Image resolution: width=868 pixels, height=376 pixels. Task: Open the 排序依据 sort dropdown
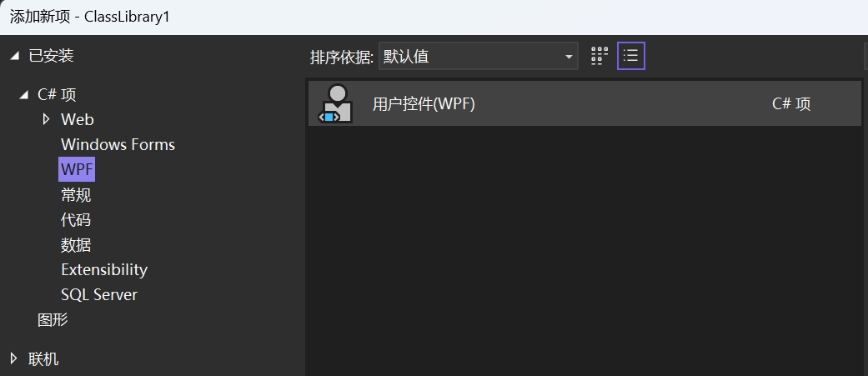[479, 57]
